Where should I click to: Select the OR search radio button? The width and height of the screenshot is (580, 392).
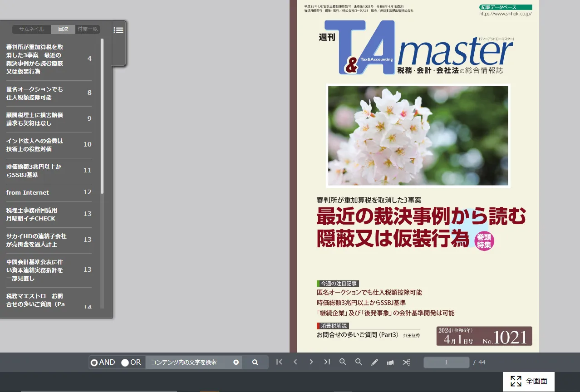click(x=125, y=363)
